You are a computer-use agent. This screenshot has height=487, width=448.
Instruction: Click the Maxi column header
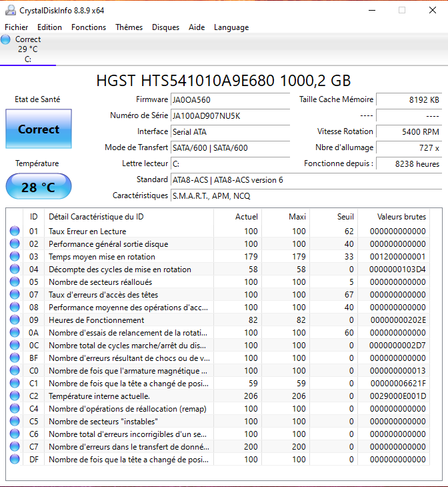coord(286,217)
